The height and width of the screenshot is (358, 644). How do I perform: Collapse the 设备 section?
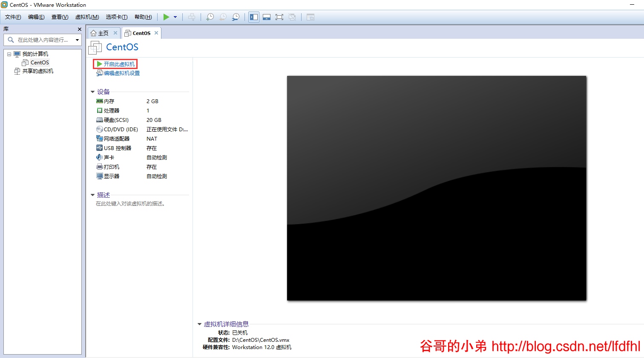[x=92, y=92]
